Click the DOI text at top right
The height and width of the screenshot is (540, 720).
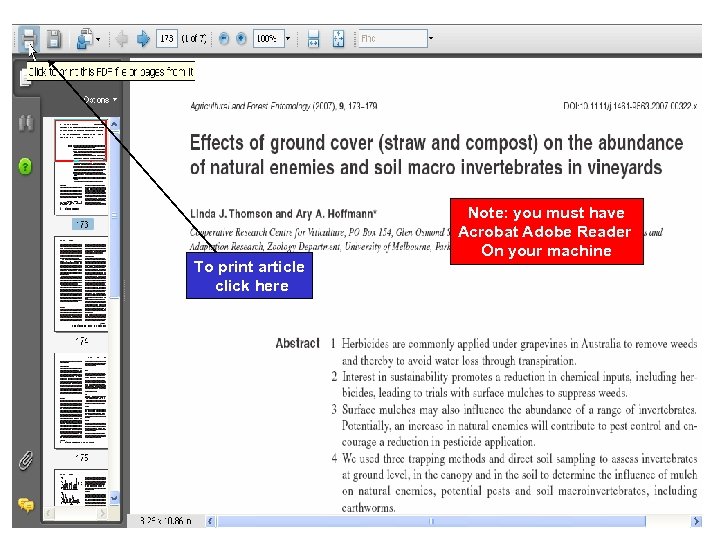point(630,106)
